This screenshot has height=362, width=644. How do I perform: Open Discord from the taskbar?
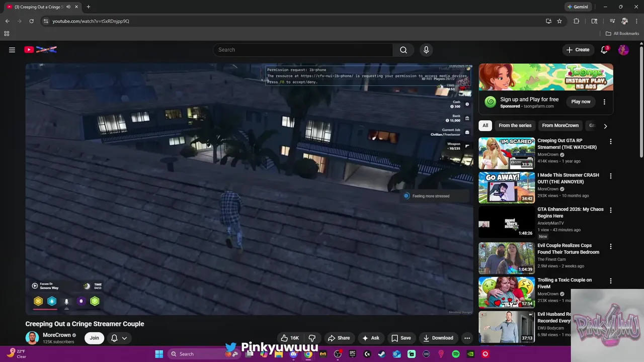293,354
